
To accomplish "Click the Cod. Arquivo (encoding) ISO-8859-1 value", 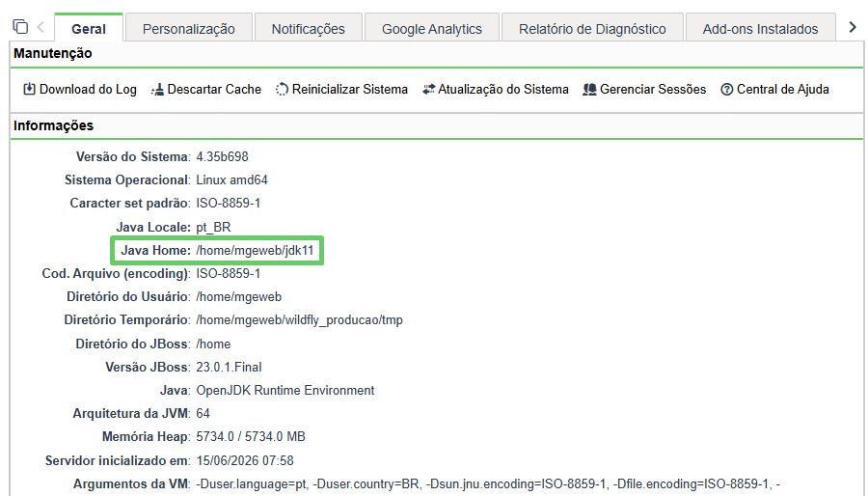I will point(228,273).
